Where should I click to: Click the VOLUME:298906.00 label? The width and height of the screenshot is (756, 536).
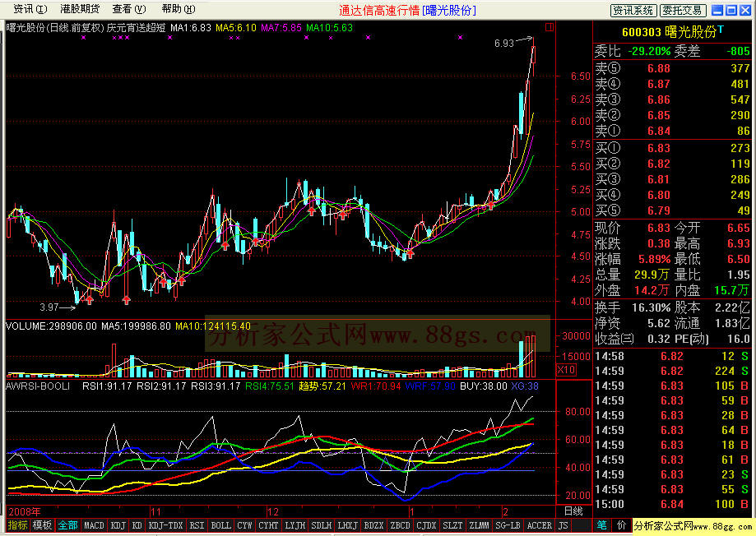(51, 326)
